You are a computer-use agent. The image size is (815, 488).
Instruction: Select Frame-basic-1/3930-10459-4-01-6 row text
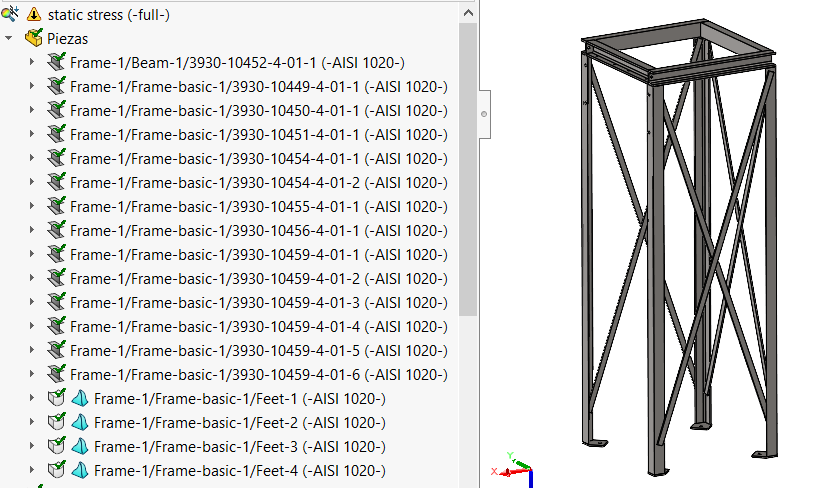[x=259, y=375]
